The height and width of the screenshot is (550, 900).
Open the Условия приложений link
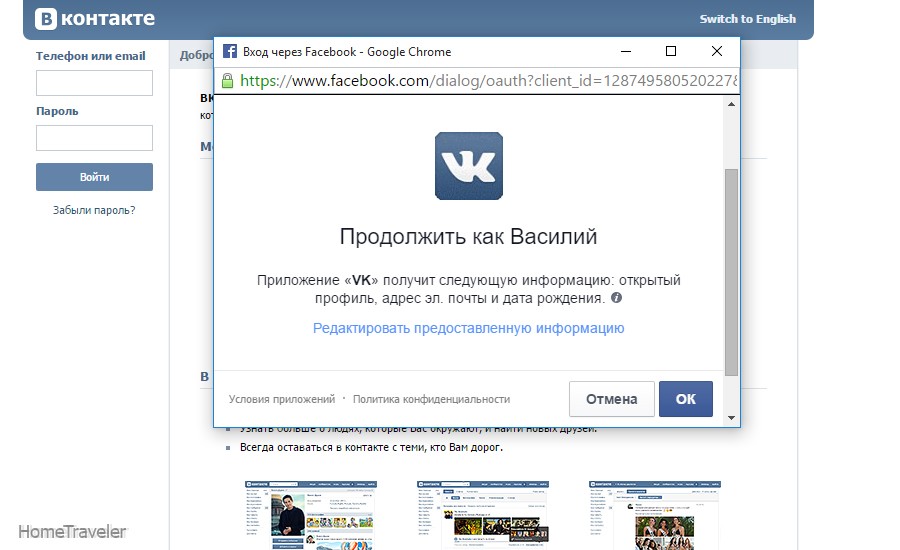[x=282, y=399]
